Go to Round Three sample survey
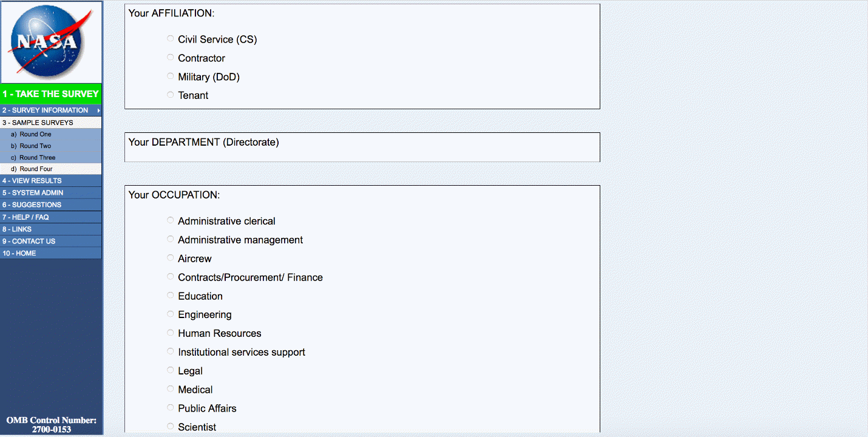Screen dimensions: 868x437 click(x=37, y=157)
